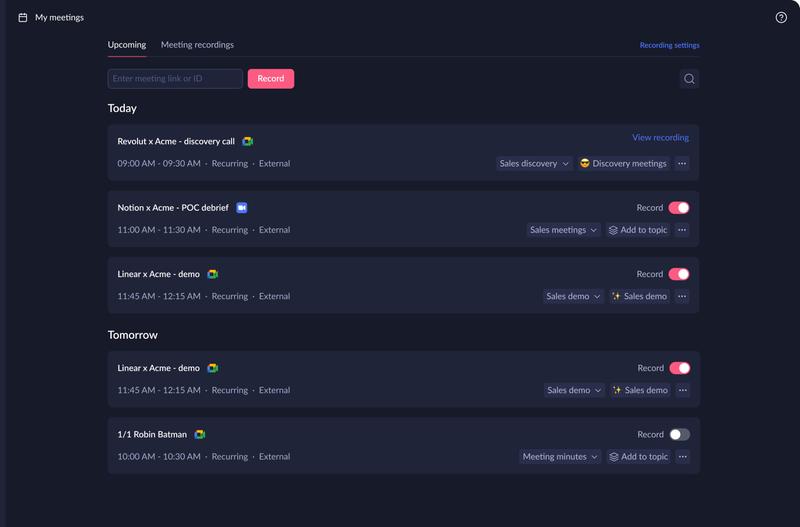Click the Discovery meetings topic tag

623,163
